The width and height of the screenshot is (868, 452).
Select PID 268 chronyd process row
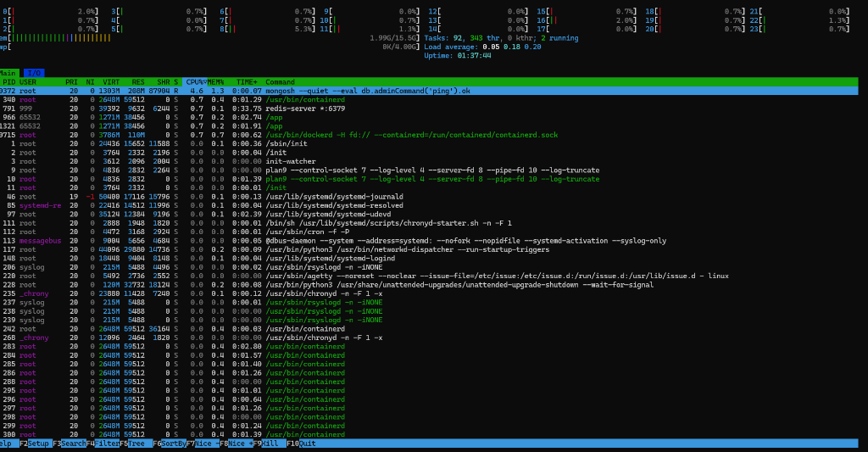point(429,338)
